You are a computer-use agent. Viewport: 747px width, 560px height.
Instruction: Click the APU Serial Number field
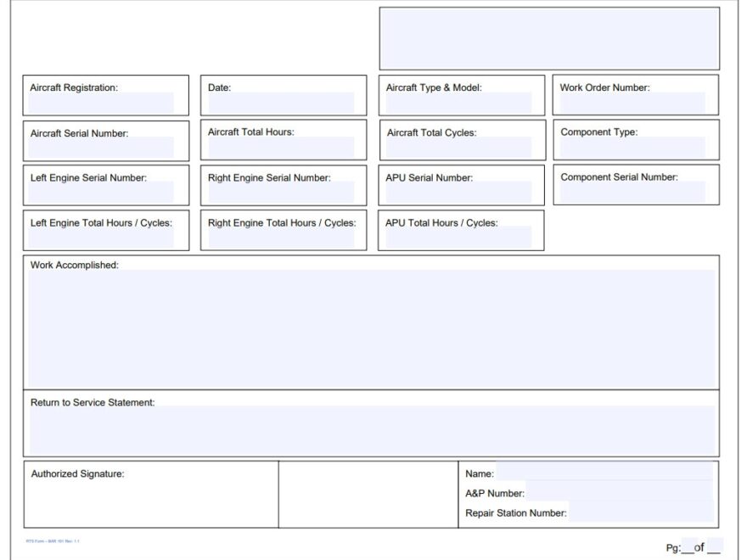click(x=458, y=192)
